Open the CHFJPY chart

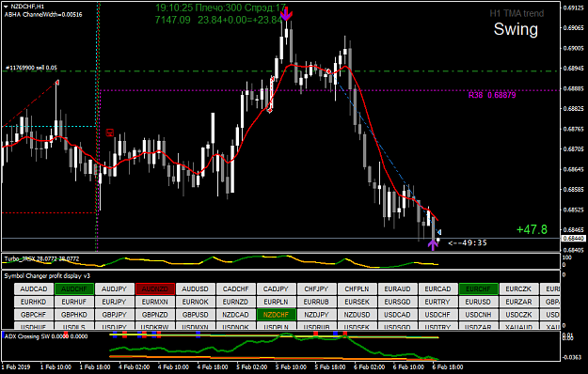click(316, 289)
